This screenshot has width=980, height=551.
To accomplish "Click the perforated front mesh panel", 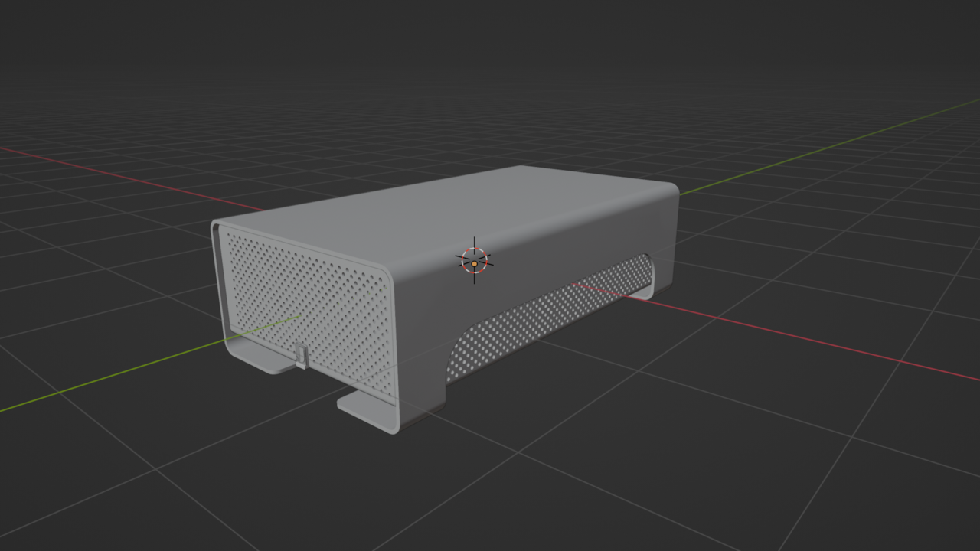I will tap(299, 298).
